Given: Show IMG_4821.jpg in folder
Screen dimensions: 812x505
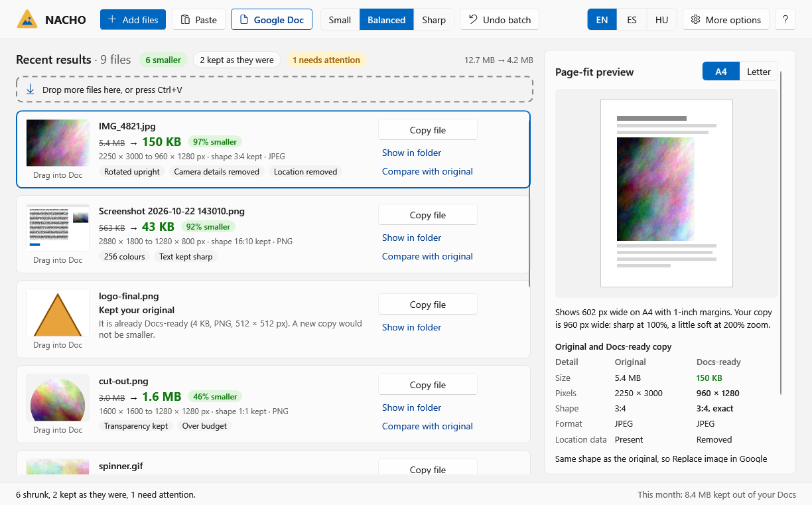Looking at the screenshot, I should [x=411, y=153].
